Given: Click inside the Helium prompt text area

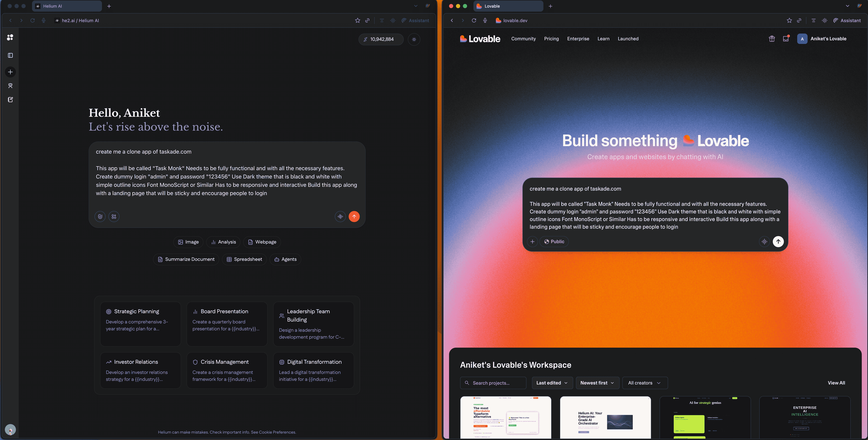Looking at the screenshot, I should (227, 172).
